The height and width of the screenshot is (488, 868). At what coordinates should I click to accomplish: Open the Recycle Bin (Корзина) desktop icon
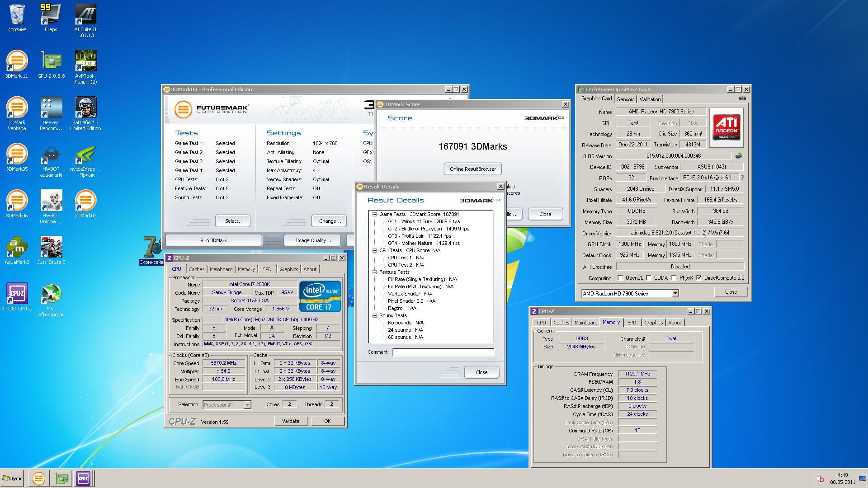tap(17, 18)
